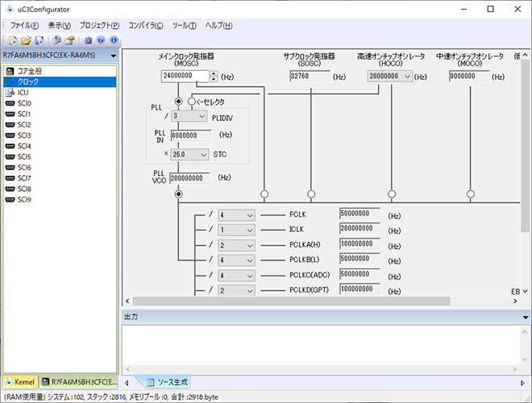Click the blue gear settings icon
The width and height of the screenshot is (532, 403).
click(88, 40)
